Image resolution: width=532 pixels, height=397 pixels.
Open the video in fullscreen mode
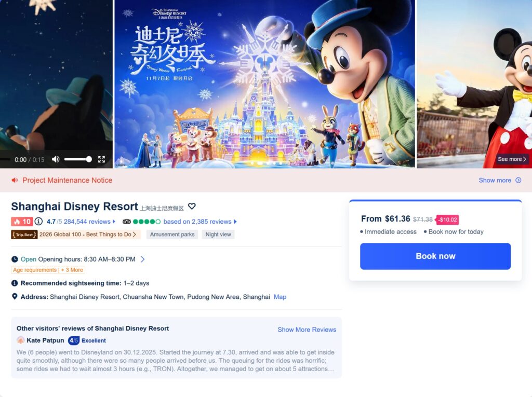[101, 159]
